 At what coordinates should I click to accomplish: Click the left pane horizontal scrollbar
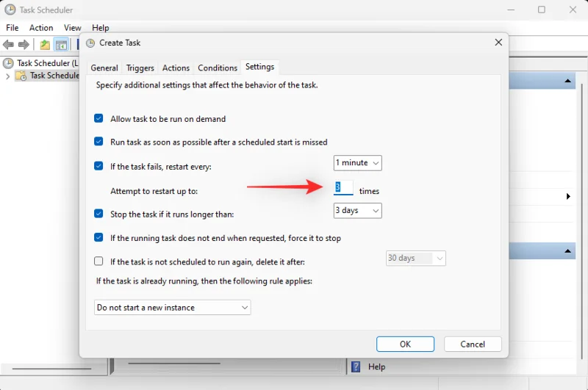(x=51, y=369)
